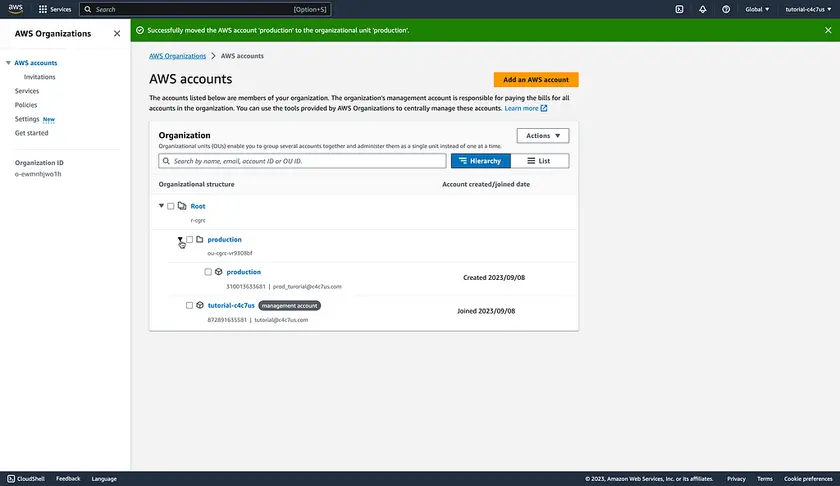The width and height of the screenshot is (840, 486).
Task: Click 'Joined 2023/09/08' date
Action: click(x=486, y=311)
